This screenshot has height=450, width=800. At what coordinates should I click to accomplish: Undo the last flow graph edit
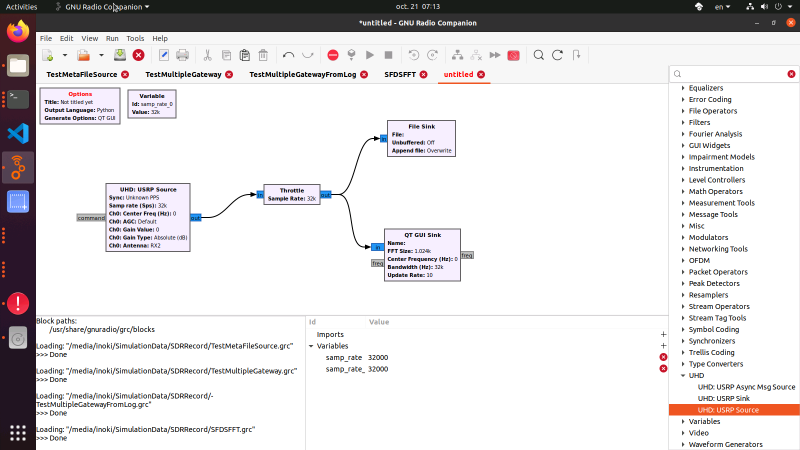289,55
